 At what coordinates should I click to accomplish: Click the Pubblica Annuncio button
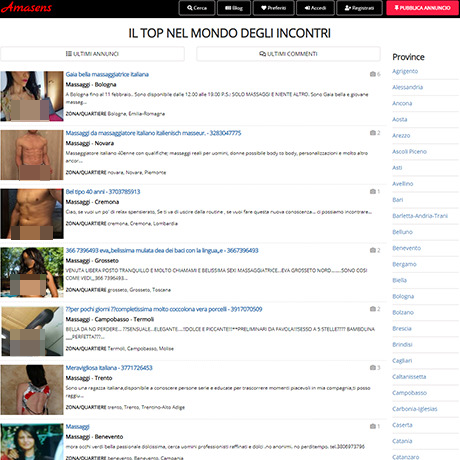[x=422, y=8]
